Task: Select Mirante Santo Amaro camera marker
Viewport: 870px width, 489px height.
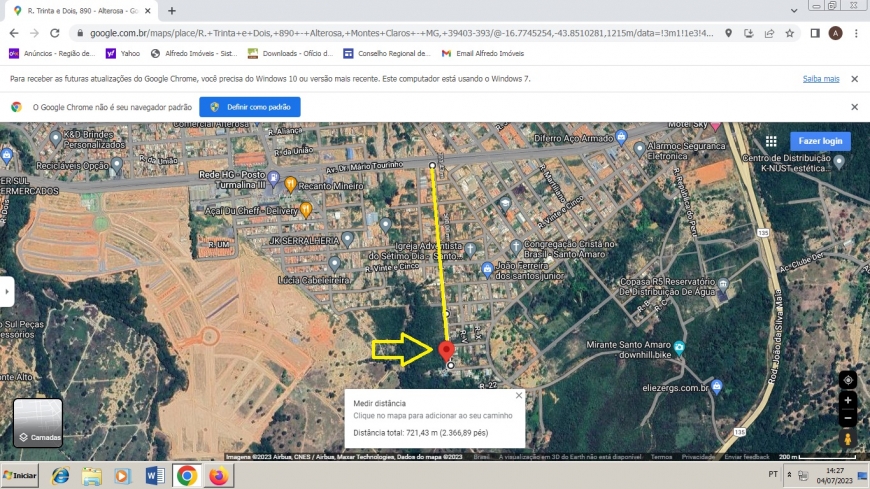Action: click(x=679, y=349)
